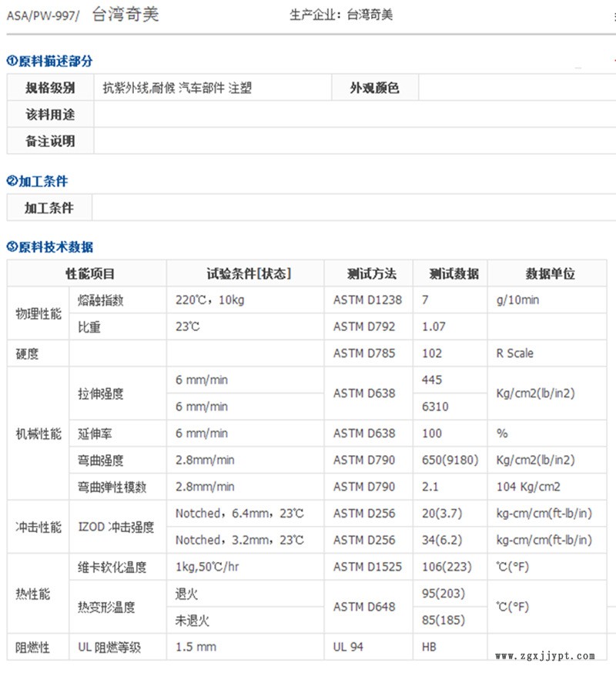616x673 pixels.
Task: Click the 650(9180) data value
Action: (x=450, y=460)
